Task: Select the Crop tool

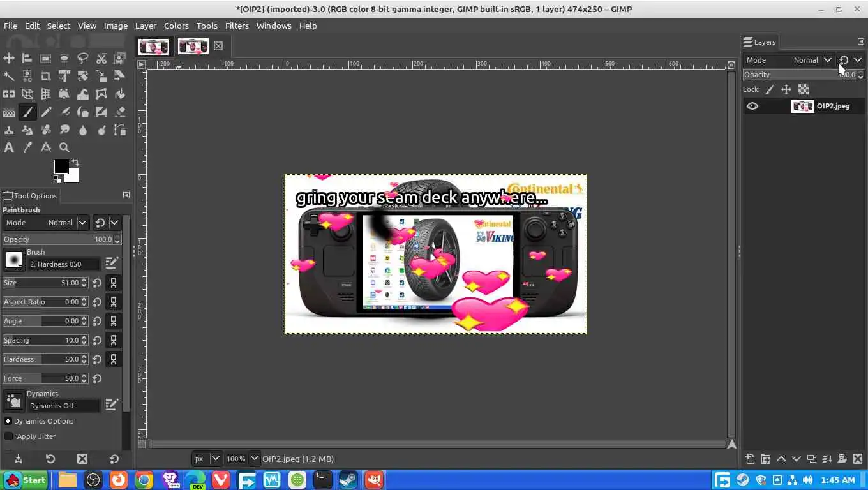Action: pyautogui.click(x=46, y=76)
